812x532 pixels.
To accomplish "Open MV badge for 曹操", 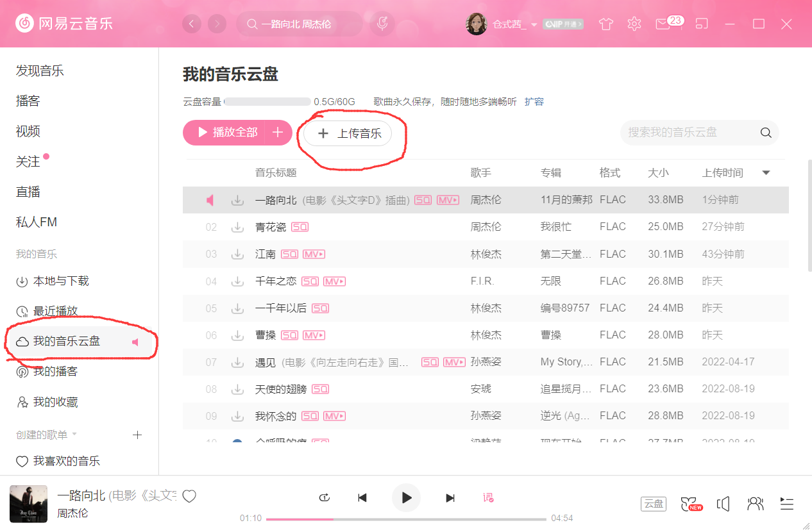I will 314,335.
